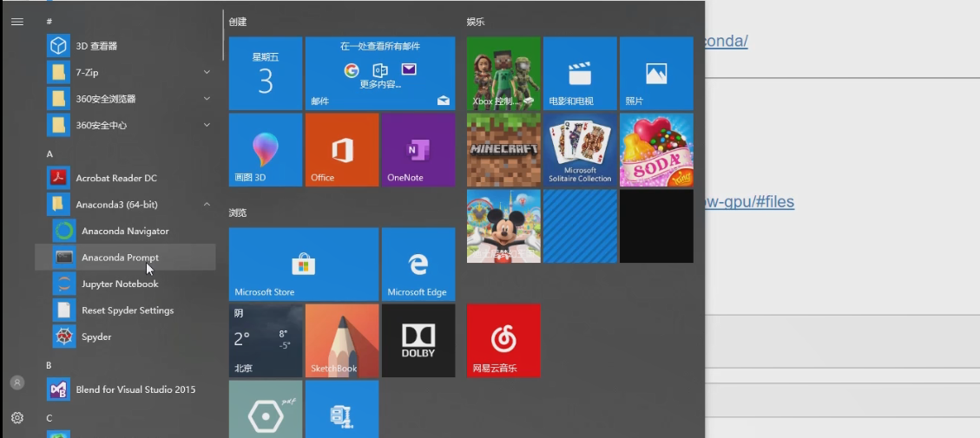Click the 娱乐 group header

(476, 22)
